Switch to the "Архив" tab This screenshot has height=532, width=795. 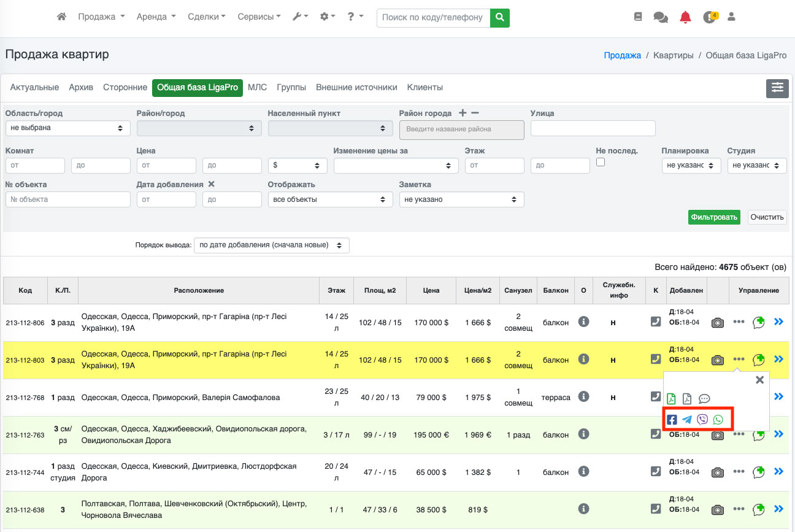(81, 88)
